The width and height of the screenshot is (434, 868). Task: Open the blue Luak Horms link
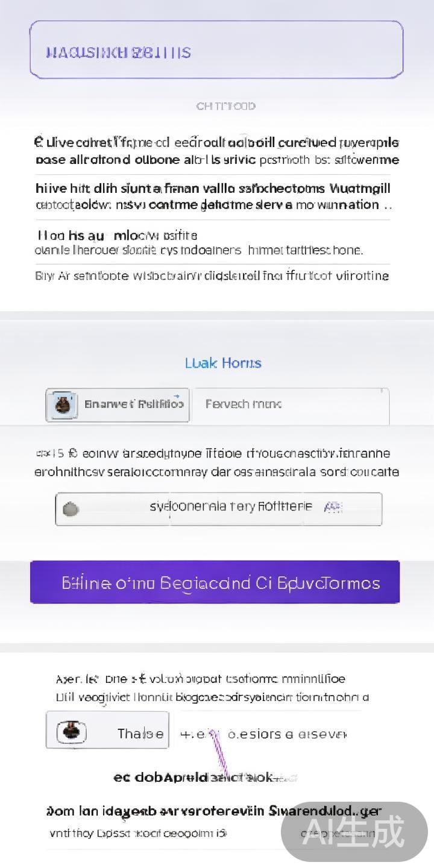point(223,363)
